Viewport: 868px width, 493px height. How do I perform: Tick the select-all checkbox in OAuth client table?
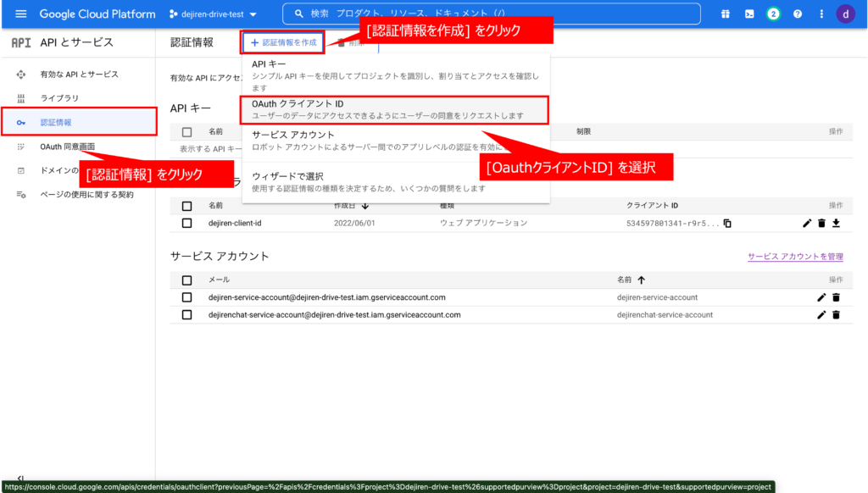[x=187, y=206]
